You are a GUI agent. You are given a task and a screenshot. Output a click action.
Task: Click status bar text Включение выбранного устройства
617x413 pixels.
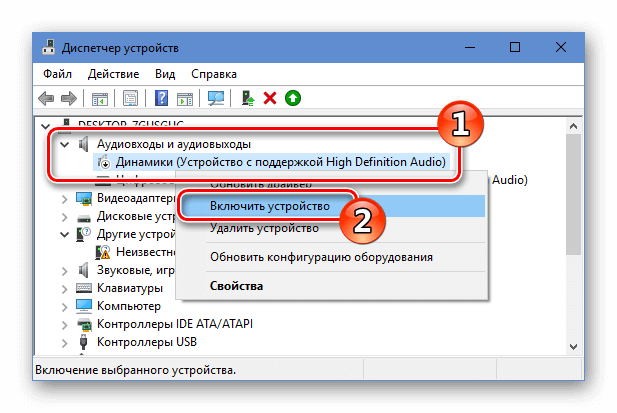136,370
